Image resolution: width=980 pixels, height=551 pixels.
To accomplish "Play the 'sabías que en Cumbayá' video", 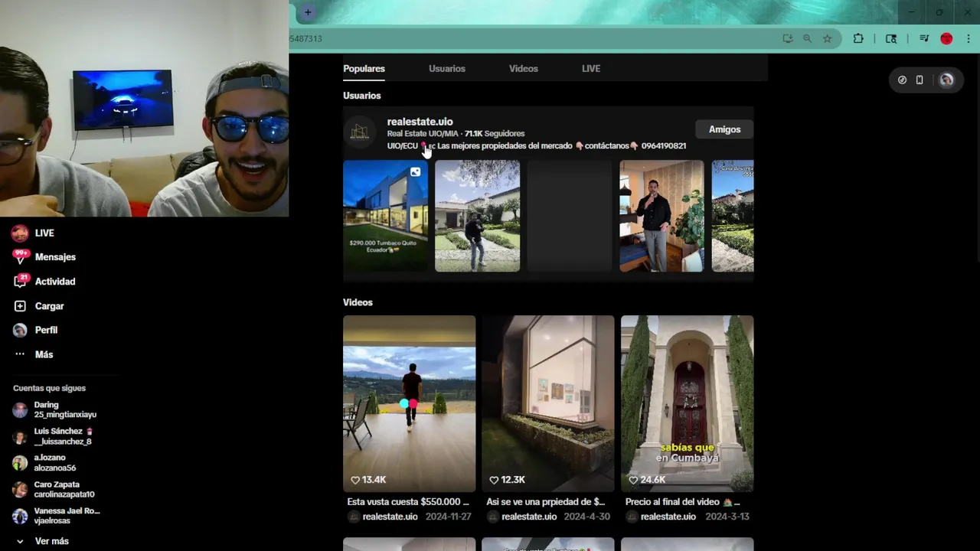I will click(687, 403).
